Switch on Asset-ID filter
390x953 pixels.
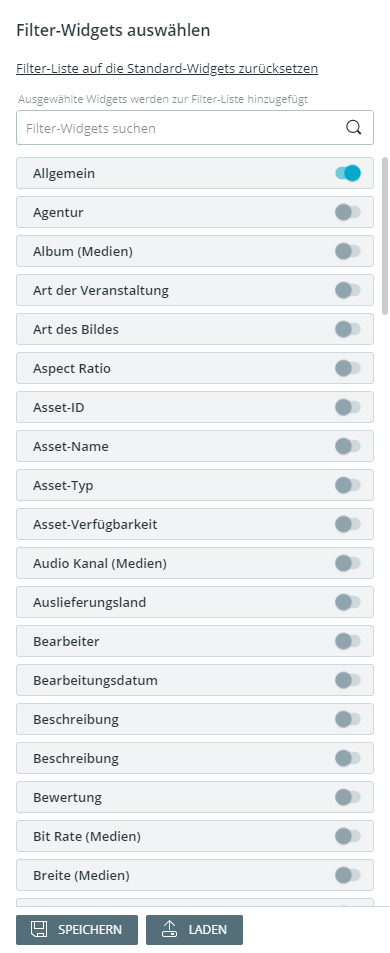348,407
